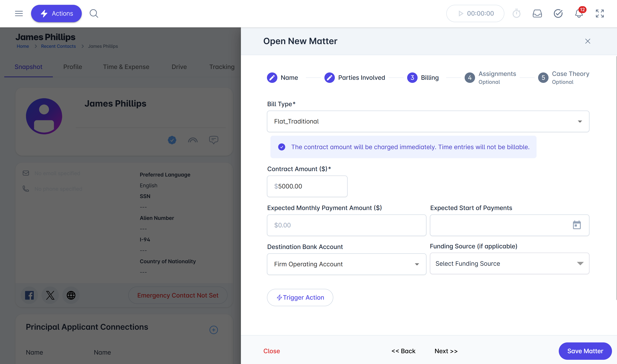This screenshot has width=617, height=364.
Task: Click the search magnifier icon
Action: click(x=94, y=13)
